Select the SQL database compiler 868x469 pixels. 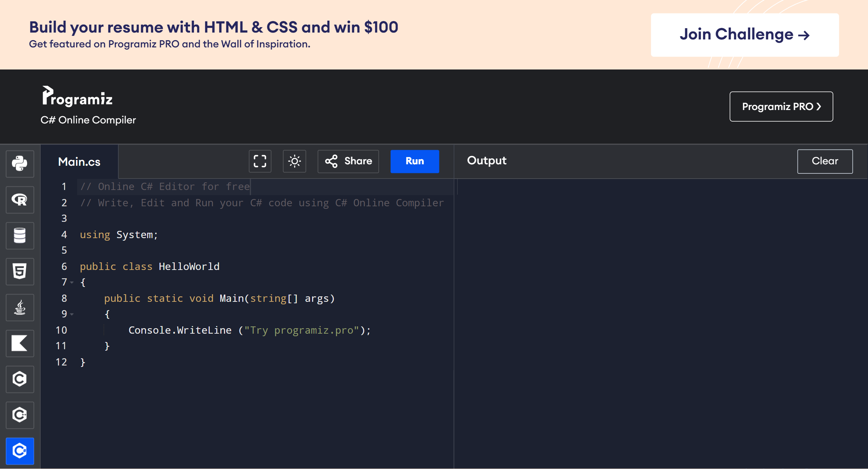click(20, 236)
